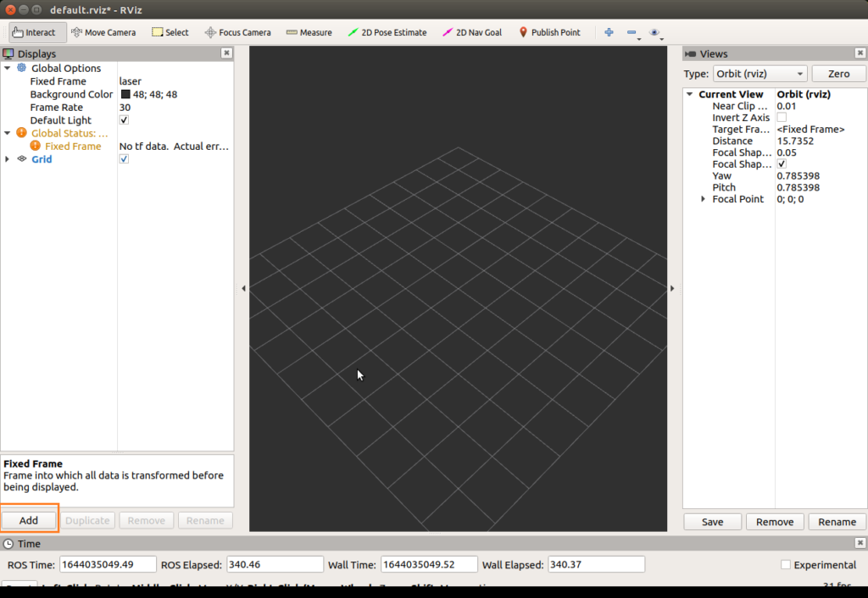Collapse the Global Options section
Screen dimensions: 868x598
pos(7,68)
